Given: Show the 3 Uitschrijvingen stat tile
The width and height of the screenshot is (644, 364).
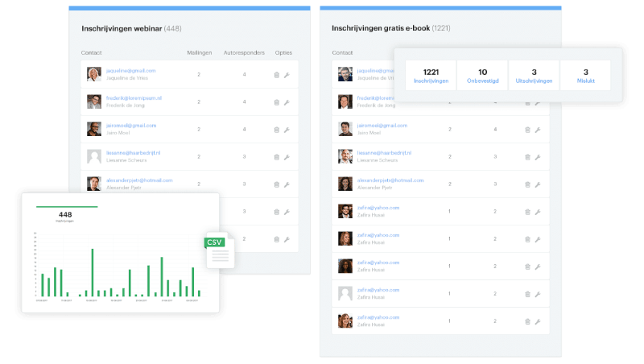Looking at the screenshot, I should [534, 76].
